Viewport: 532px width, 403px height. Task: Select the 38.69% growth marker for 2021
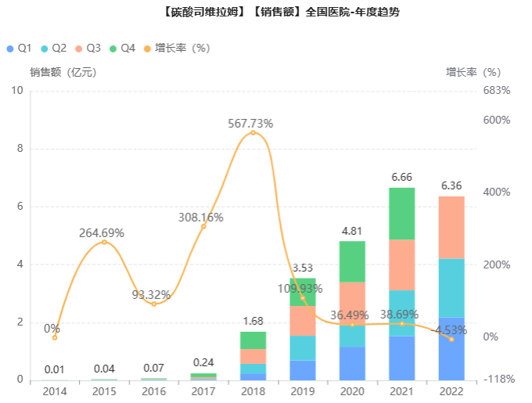pos(401,324)
